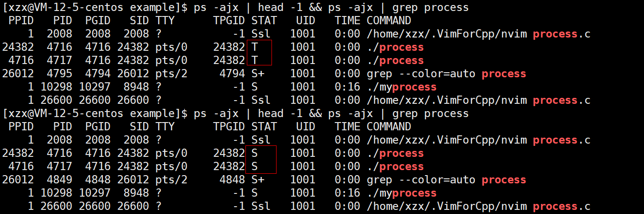Viewport: 644px width, 214px height.
Task: Click STAT header in the second listing
Action: 264,127
